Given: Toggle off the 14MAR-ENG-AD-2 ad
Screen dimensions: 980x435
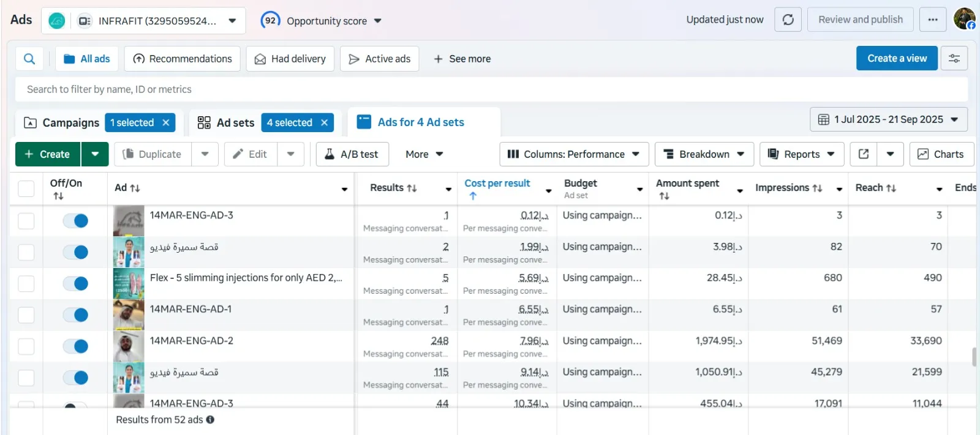Looking at the screenshot, I should (x=76, y=346).
